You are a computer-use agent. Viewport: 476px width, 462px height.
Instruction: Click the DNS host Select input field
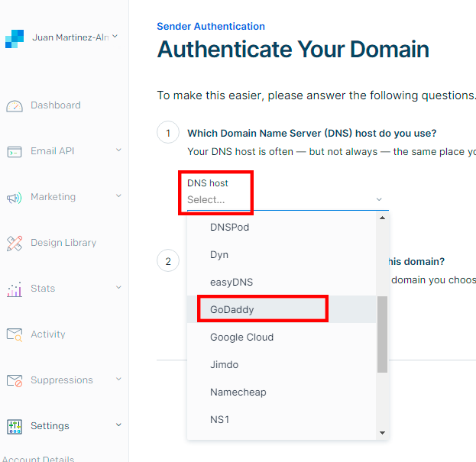point(283,199)
